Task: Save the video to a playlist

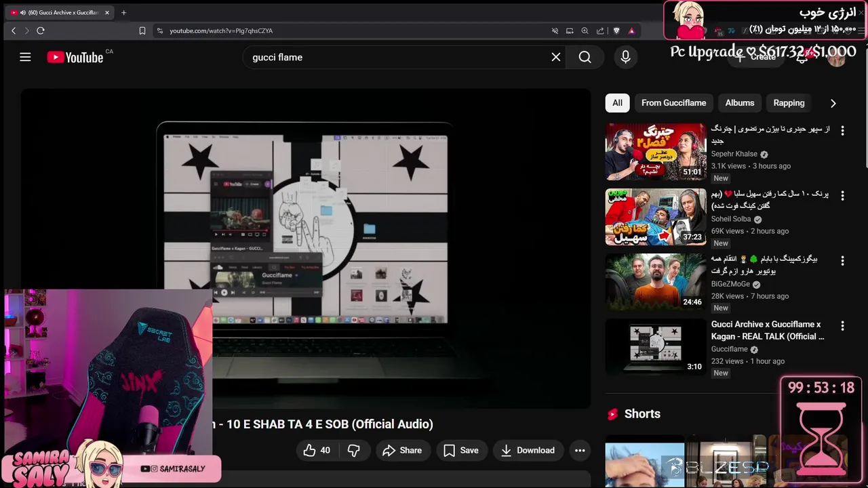Action: coord(461,450)
